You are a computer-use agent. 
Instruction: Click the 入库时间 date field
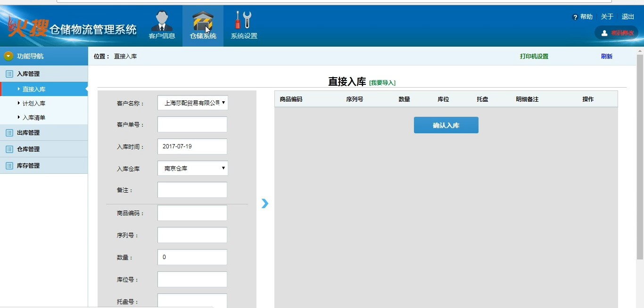(x=192, y=146)
